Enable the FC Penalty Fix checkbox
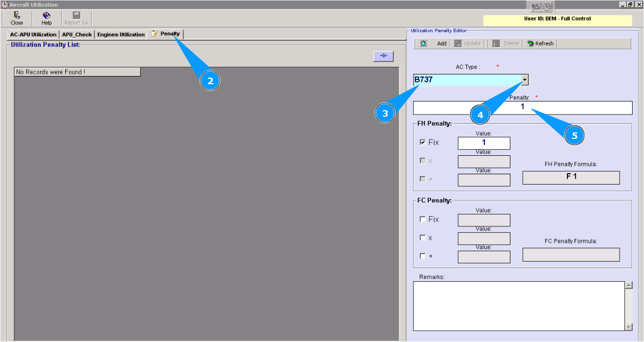The width and height of the screenshot is (644, 342). [422, 219]
